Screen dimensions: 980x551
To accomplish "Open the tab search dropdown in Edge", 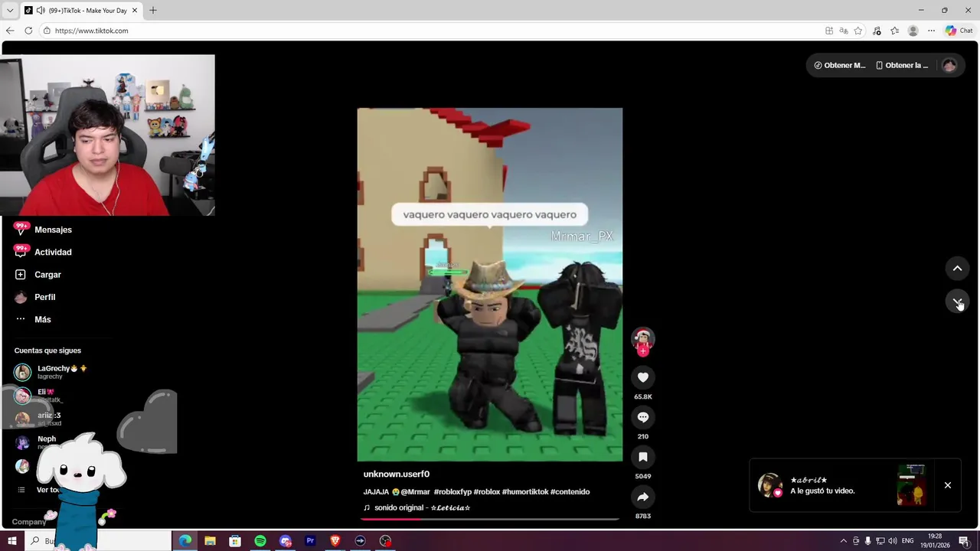I will coord(9,11).
